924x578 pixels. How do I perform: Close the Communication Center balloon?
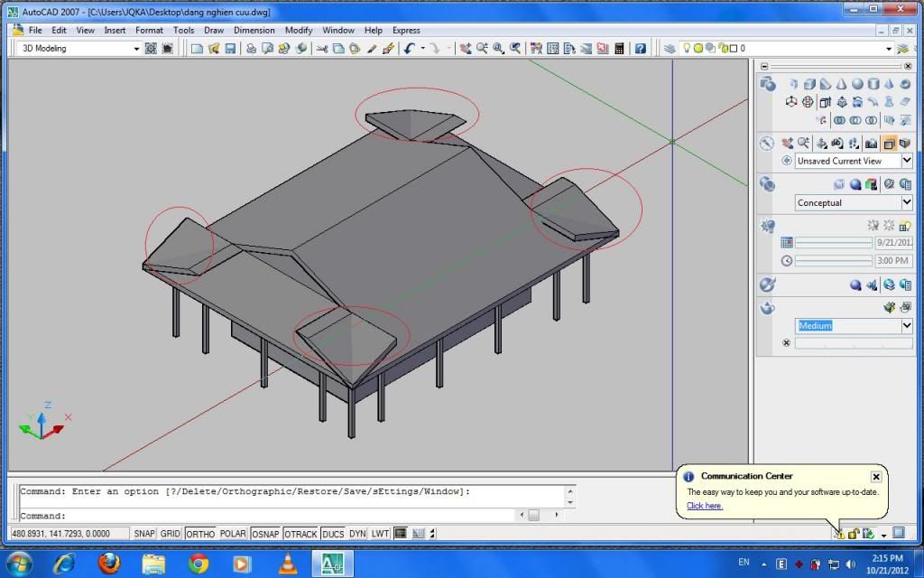tap(876, 477)
